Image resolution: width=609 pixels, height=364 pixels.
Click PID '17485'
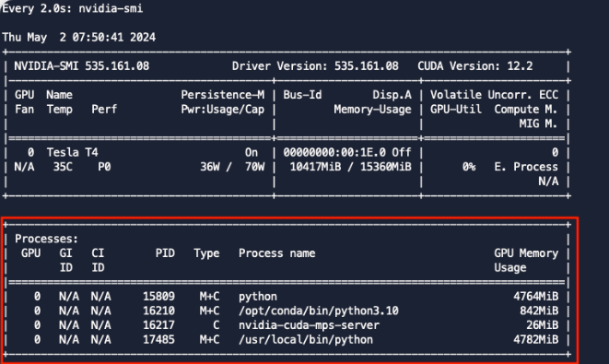[158, 339]
